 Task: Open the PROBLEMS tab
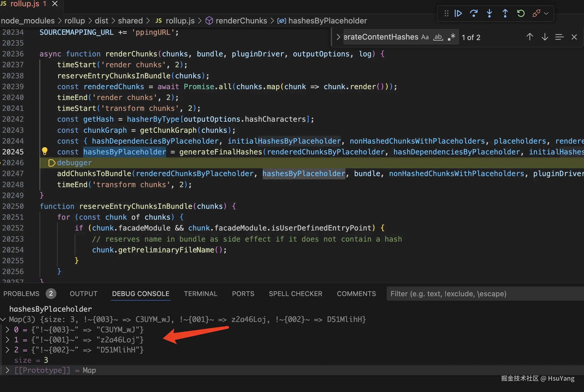(x=21, y=294)
